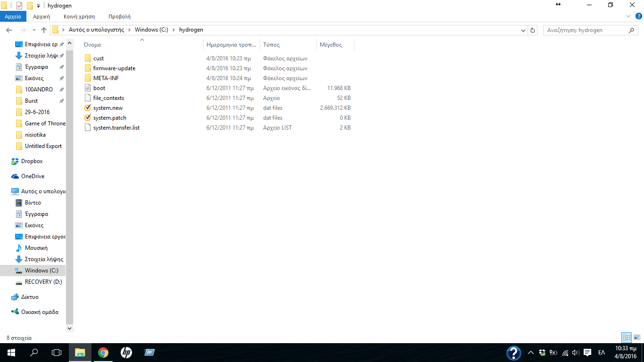Click the Up one level arrow
This screenshot has width=644, height=362.
tap(44, 30)
